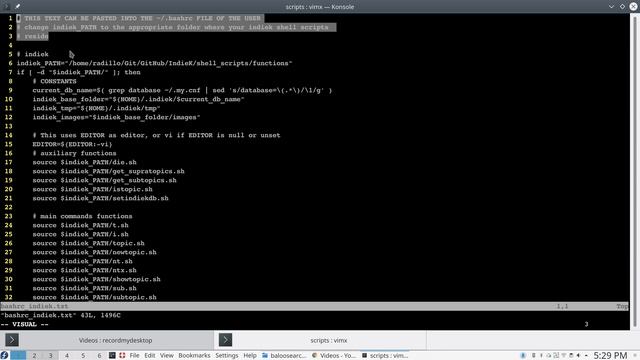Click the 5:29 PM clock
This screenshot has height=360, width=640.
pyautogui.click(x=610, y=356)
